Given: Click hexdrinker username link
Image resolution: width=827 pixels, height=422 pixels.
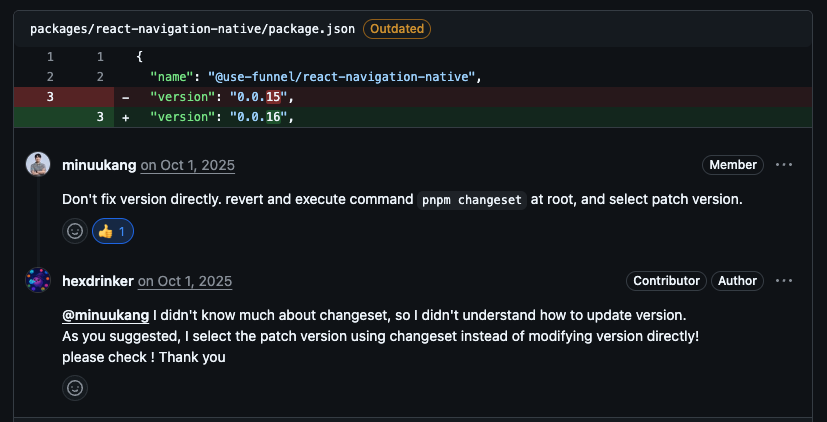Looking at the screenshot, I should (x=98, y=281).
